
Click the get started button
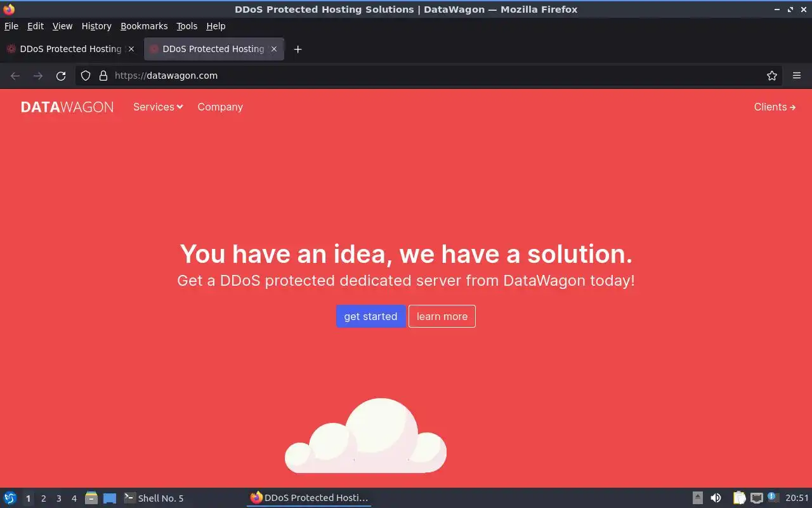(x=370, y=316)
